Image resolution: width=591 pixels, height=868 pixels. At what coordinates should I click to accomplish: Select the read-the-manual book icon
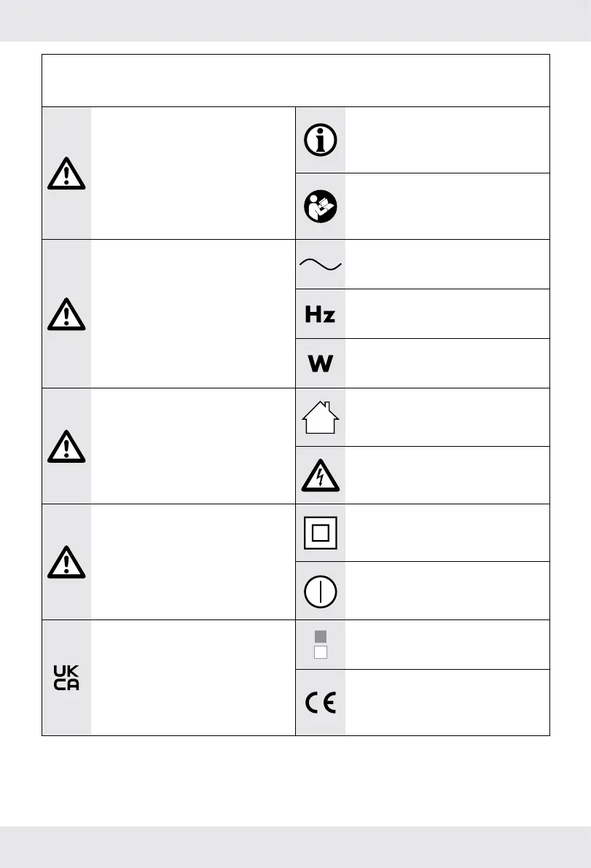(x=321, y=206)
